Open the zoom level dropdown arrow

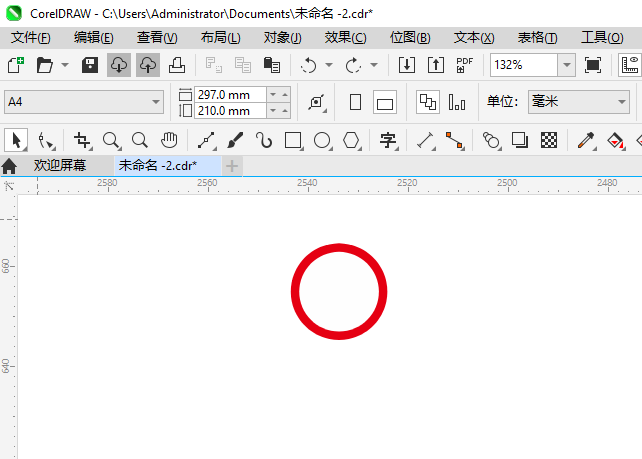click(x=567, y=65)
